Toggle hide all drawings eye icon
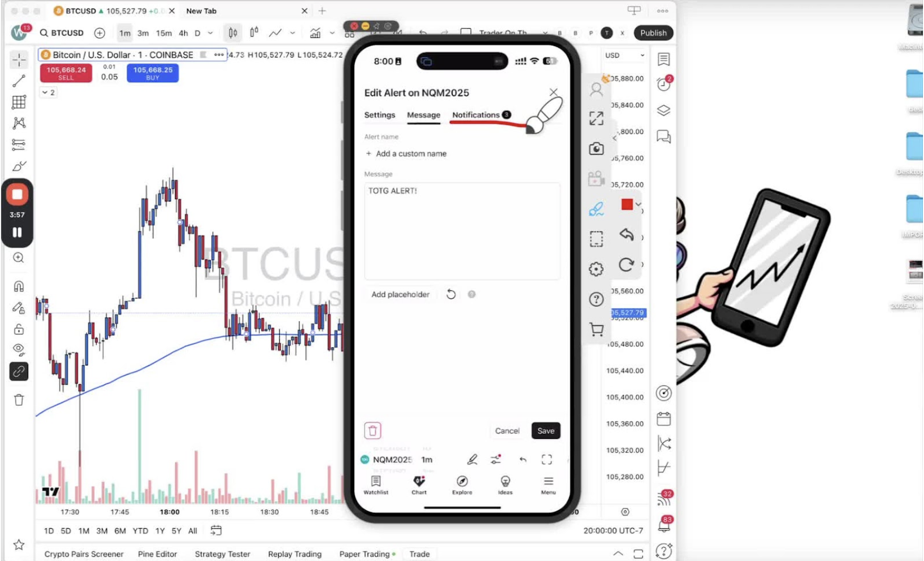The height and width of the screenshot is (561, 924). [x=19, y=350]
